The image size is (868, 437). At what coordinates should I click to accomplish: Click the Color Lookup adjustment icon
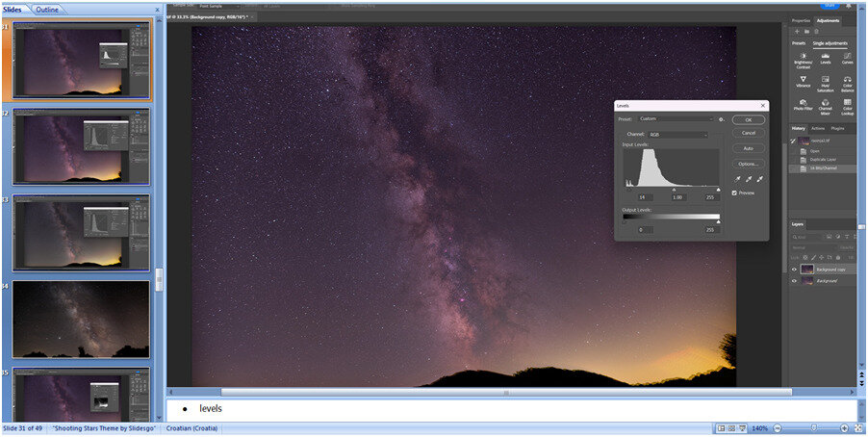tap(848, 102)
